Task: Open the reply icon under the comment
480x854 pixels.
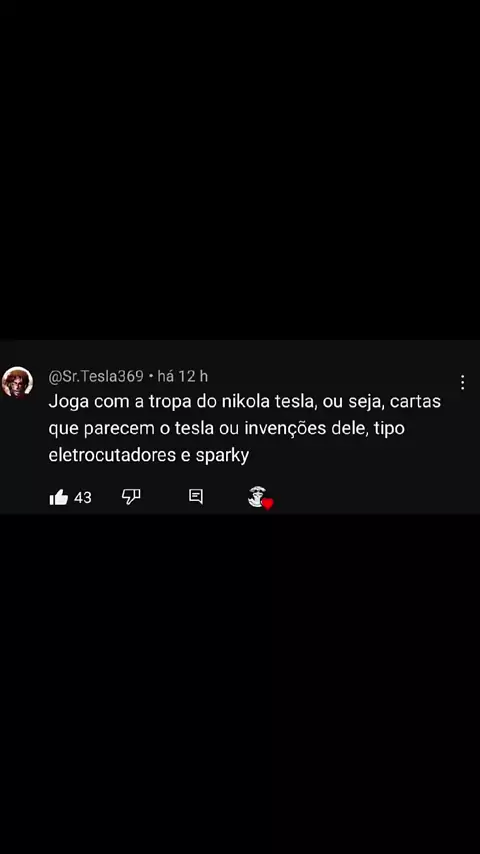Action: (196, 496)
